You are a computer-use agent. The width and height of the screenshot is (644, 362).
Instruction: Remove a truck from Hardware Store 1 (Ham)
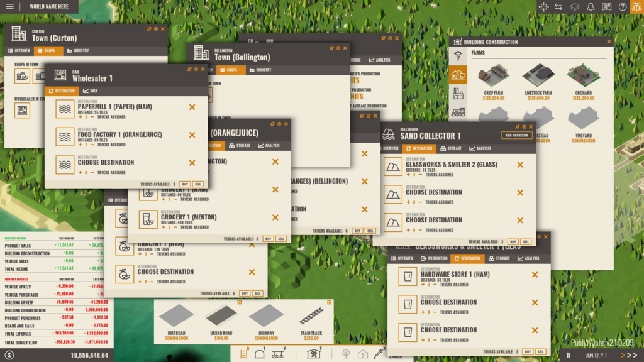(x=435, y=285)
